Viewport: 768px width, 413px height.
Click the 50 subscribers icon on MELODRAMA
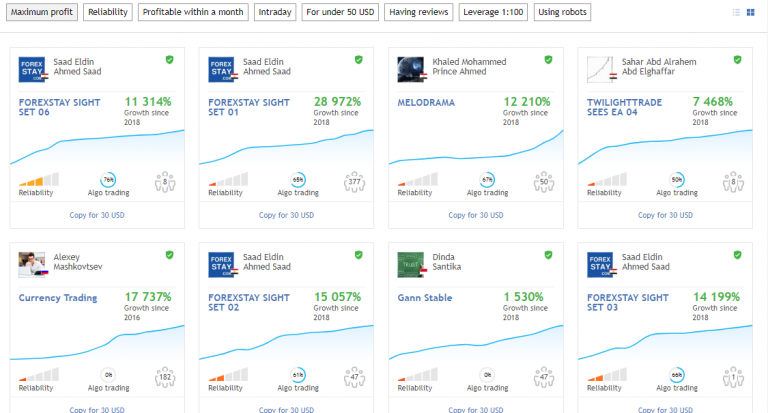544,182
